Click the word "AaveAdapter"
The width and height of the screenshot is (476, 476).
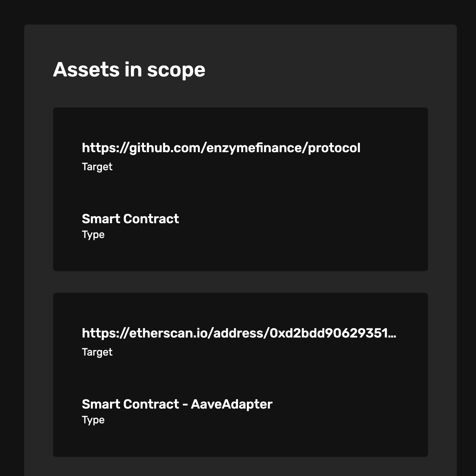[x=232, y=404]
